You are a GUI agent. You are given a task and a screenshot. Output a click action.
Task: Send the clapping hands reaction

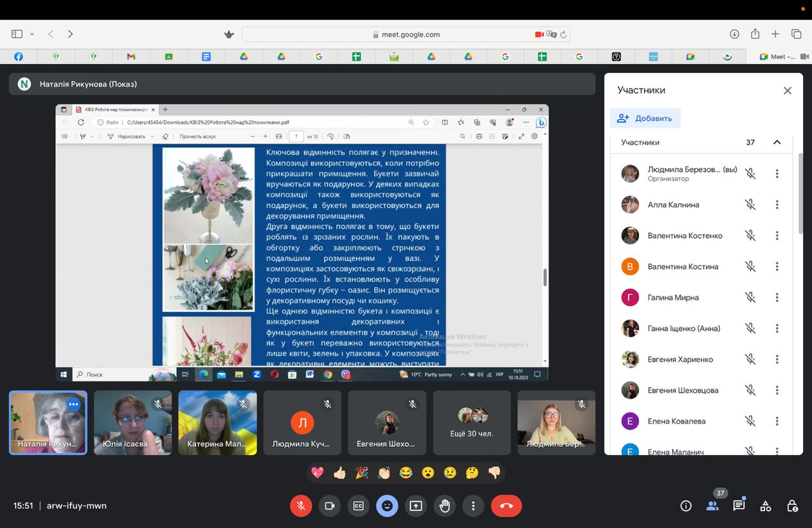point(384,473)
